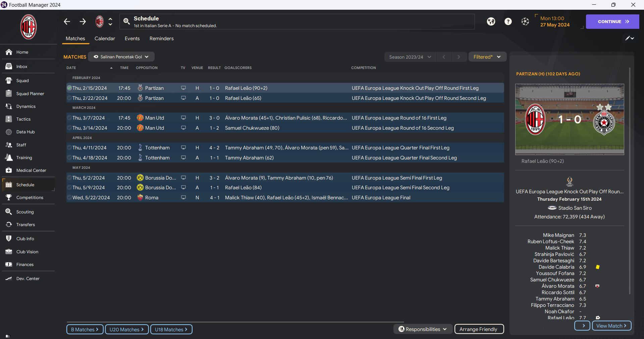The width and height of the screenshot is (644, 339).
Task: Click the next arrow button beside View Match
Action: [x=582, y=326]
